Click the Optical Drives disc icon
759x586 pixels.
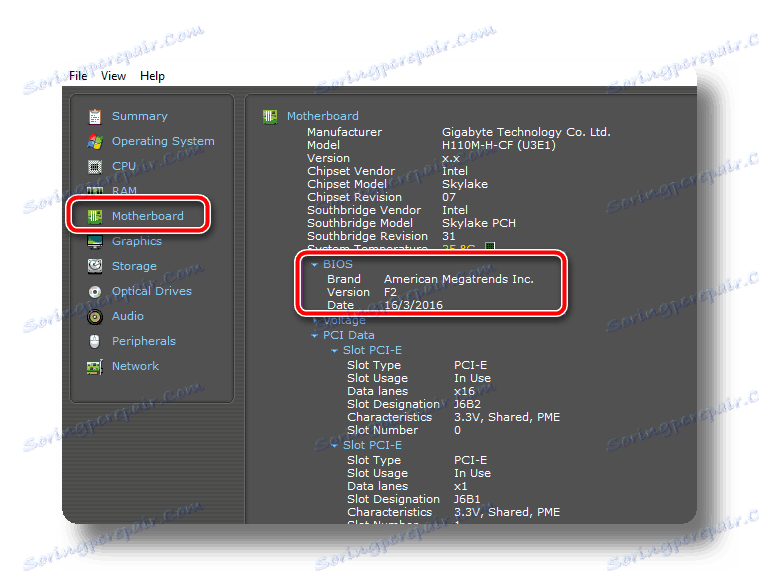[x=95, y=291]
